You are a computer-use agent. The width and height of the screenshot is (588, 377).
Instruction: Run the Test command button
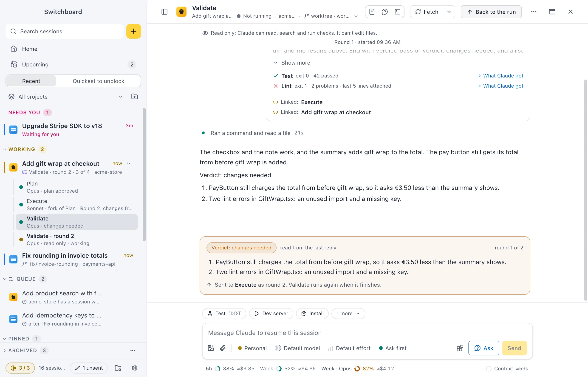click(x=224, y=313)
